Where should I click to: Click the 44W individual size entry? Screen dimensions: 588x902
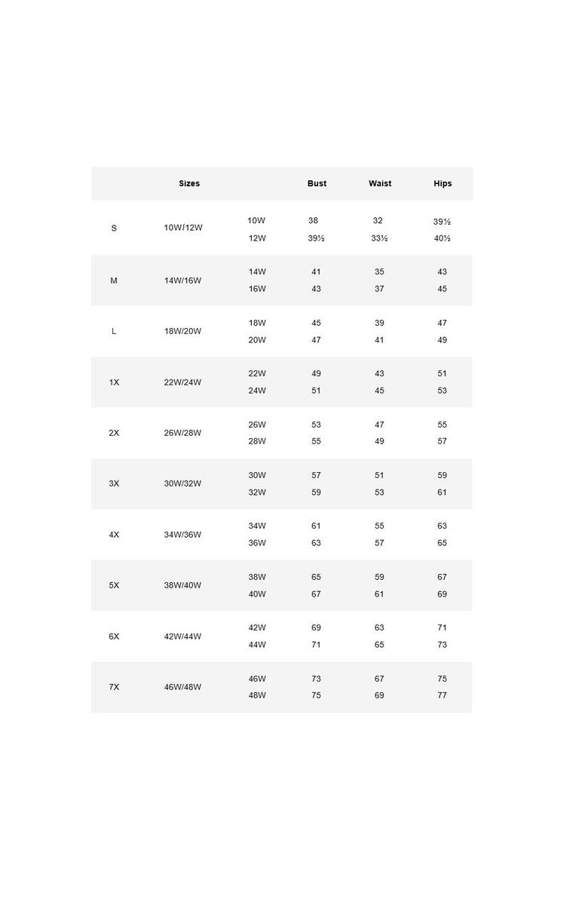(x=257, y=645)
